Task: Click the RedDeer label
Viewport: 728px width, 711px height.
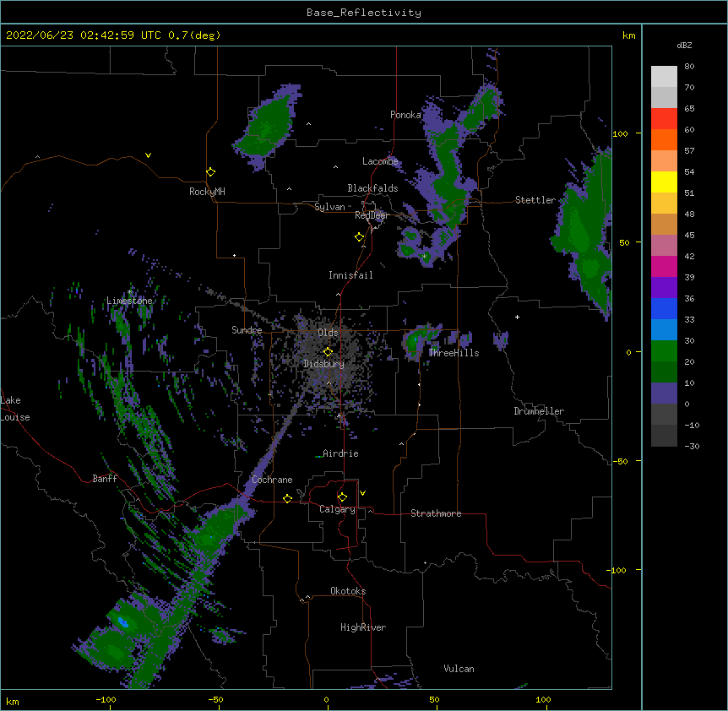Action: point(372,215)
